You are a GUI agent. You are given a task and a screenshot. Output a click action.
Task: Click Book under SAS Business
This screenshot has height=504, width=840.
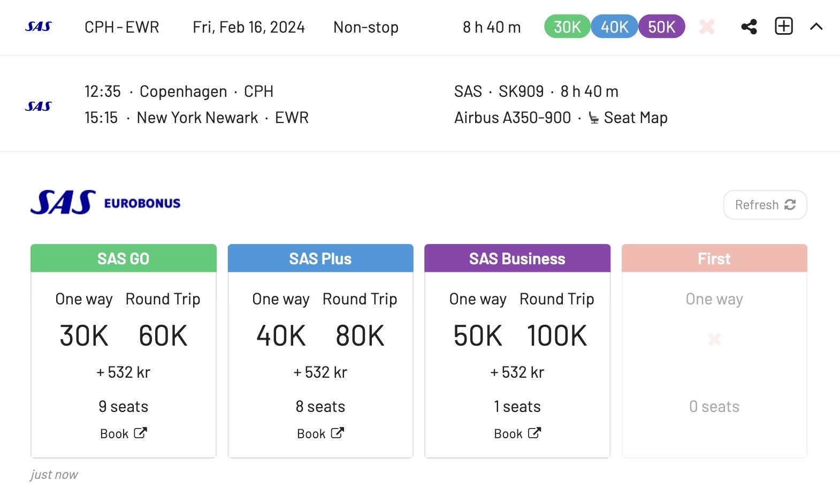coord(517,433)
